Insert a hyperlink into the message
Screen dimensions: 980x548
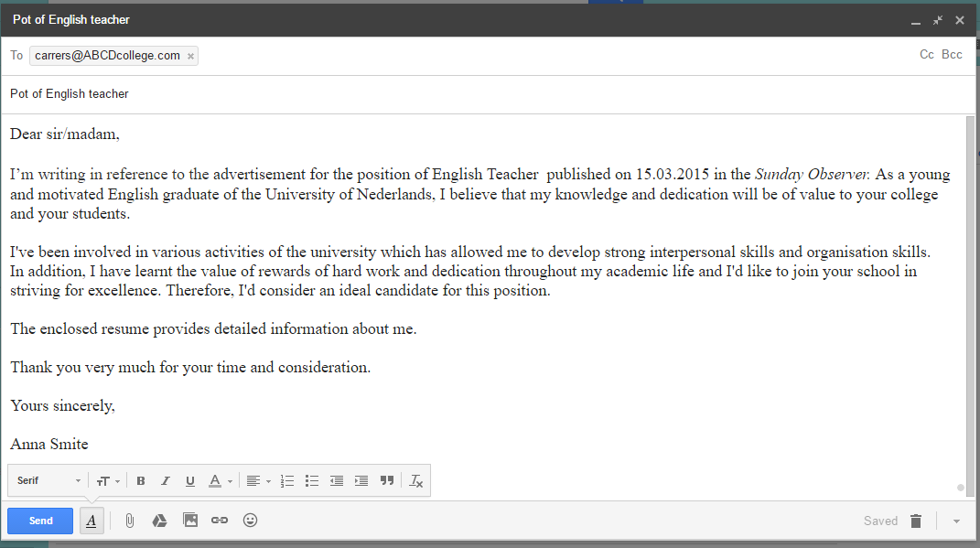pos(220,520)
